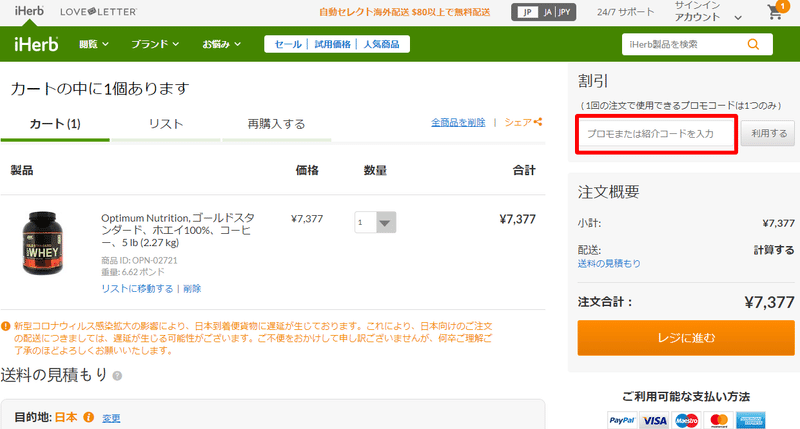Click the 24/7 サポート link
This screenshot has width=800, height=429.
[626, 12]
